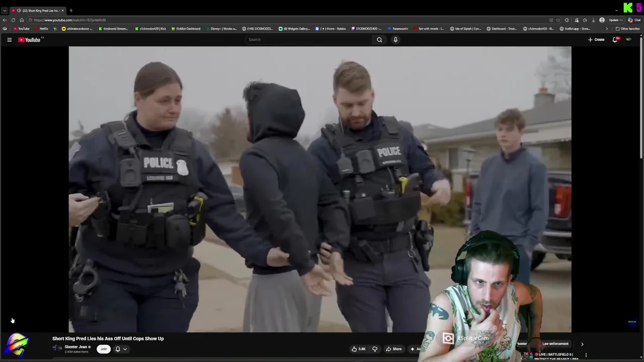Open KickBot Dashboard bookmark
The height and width of the screenshot is (362, 644).
coord(185,29)
